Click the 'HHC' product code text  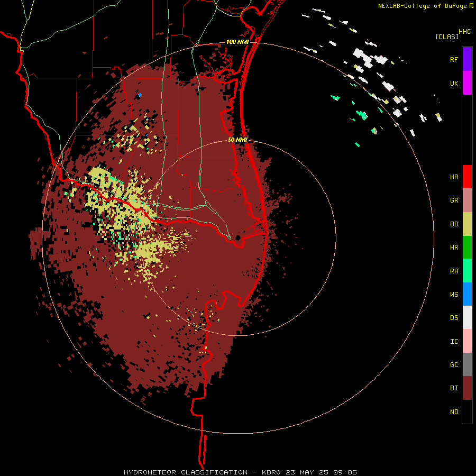pos(464,32)
